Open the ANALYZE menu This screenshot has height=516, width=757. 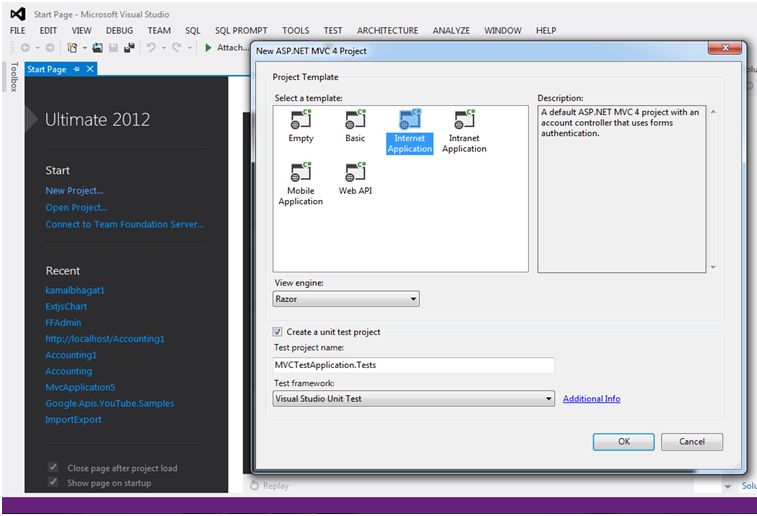(x=451, y=30)
